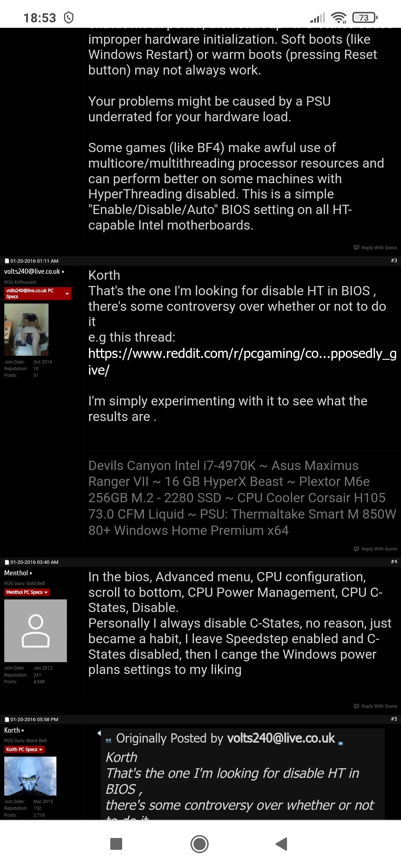Reply With Quote on post #4
401x868 pixels.
click(x=375, y=706)
